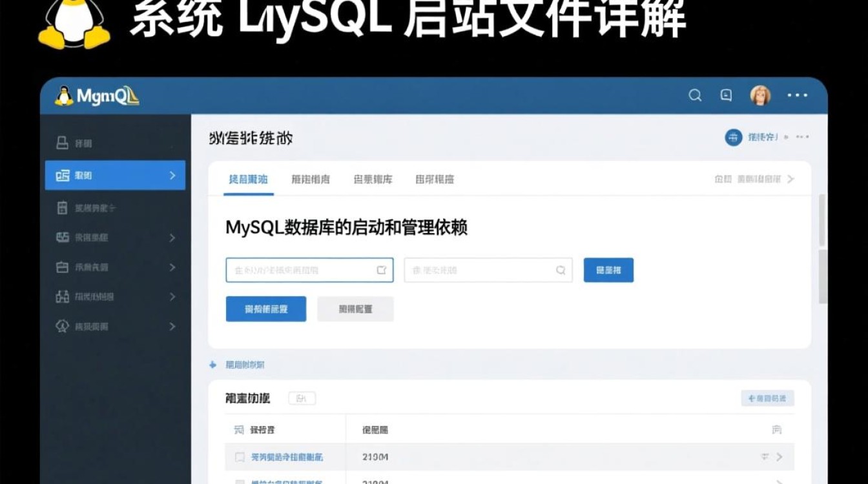Click the refresh icon in the table header row

pyautogui.click(x=778, y=429)
